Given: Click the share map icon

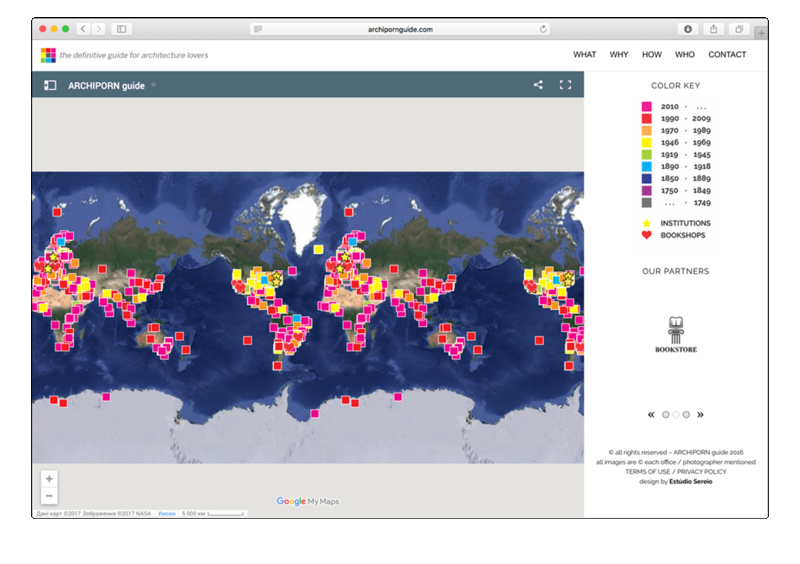Looking at the screenshot, I should coord(538,85).
